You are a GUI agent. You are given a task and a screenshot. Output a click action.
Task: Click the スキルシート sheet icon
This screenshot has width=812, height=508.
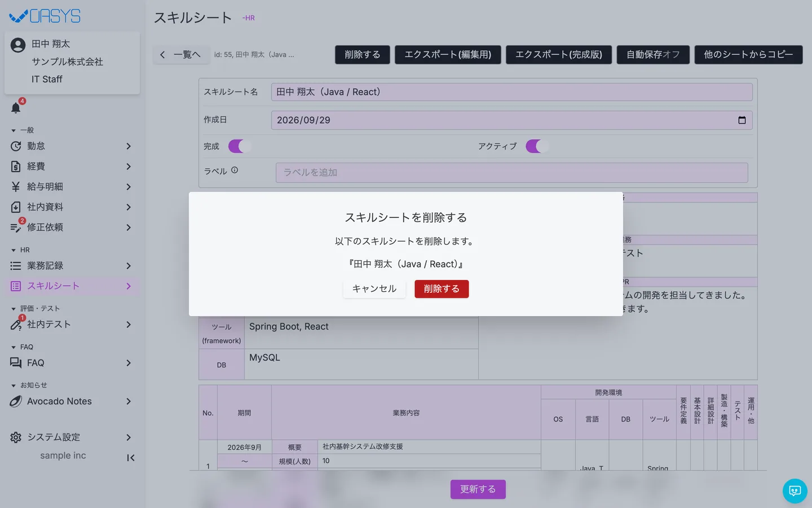click(16, 286)
